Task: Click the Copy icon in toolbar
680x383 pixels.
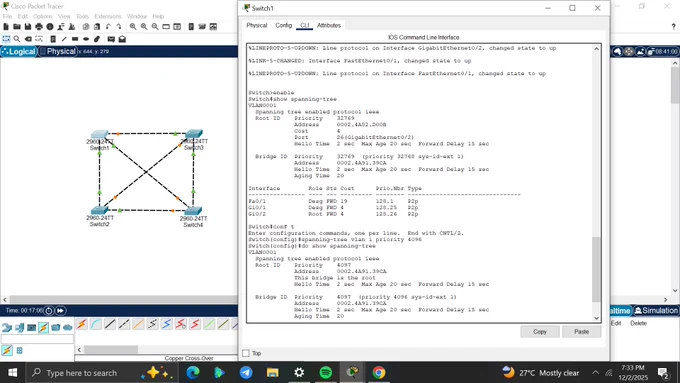Action: coord(86,27)
